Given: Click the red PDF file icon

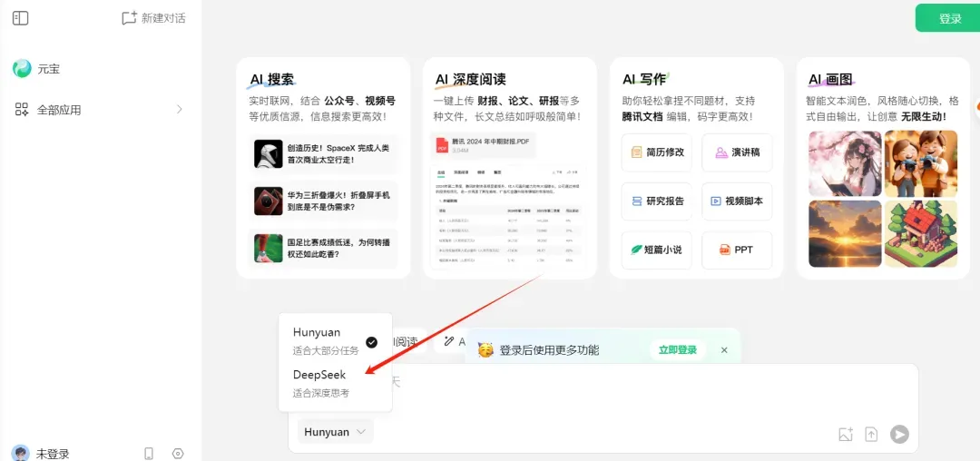Looking at the screenshot, I should pyautogui.click(x=443, y=145).
